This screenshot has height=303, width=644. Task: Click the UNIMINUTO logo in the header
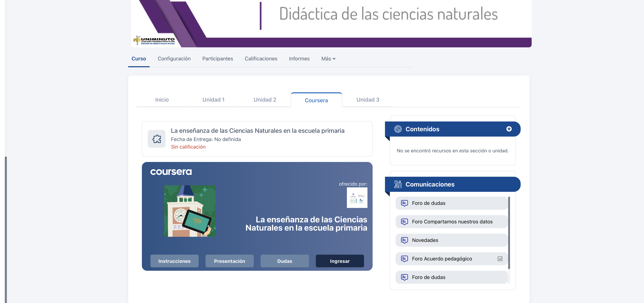(x=154, y=40)
